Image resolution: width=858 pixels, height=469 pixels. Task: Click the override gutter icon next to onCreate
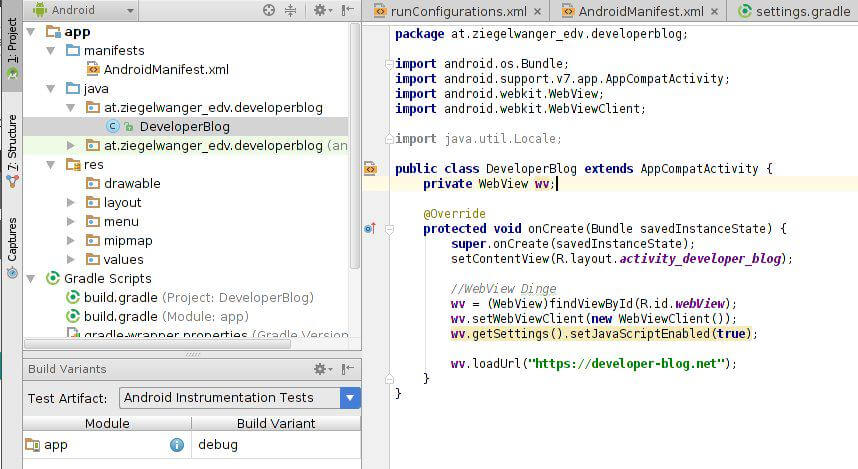(369, 228)
